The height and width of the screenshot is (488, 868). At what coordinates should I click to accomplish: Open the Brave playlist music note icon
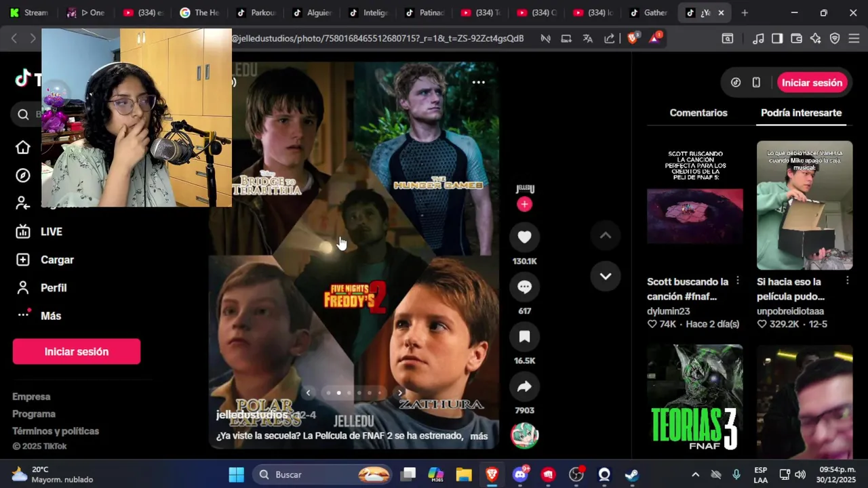759,39
